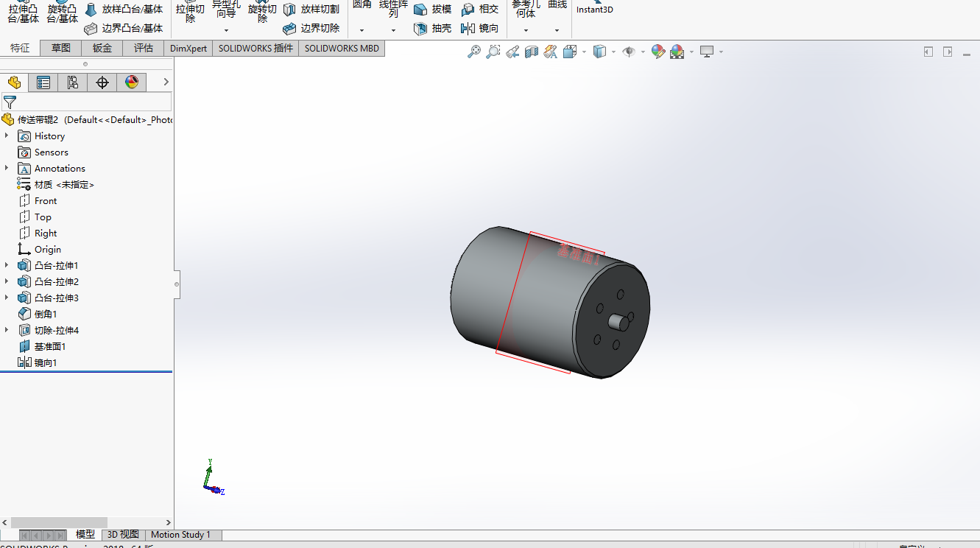Click the Apply Scene icon
The width and height of the screenshot is (980, 548).
point(677,52)
